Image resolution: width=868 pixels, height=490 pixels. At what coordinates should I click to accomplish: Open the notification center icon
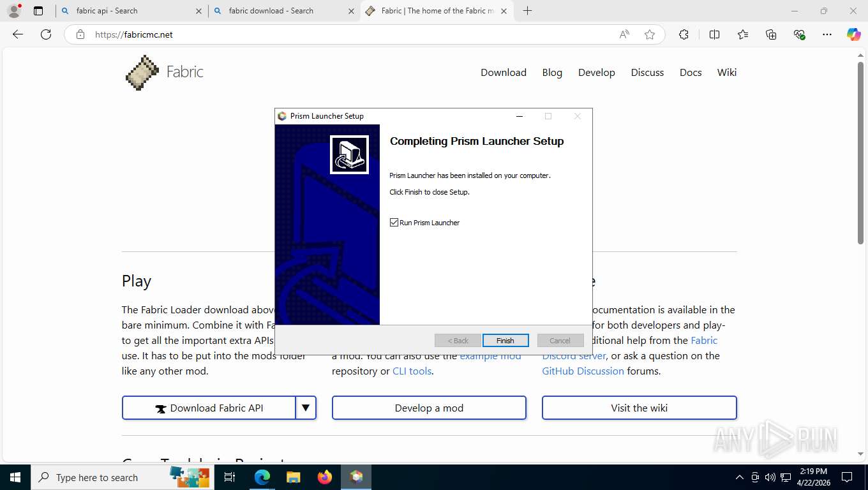pyautogui.click(x=847, y=477)
